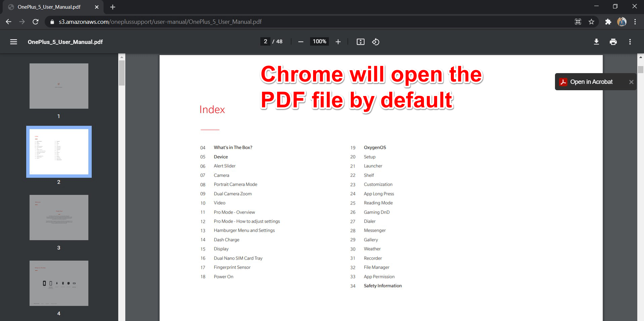Screen dimensions: 644x321
Task: Toggle the PDF sidebar hamburger menu
Action: (13, 42)
